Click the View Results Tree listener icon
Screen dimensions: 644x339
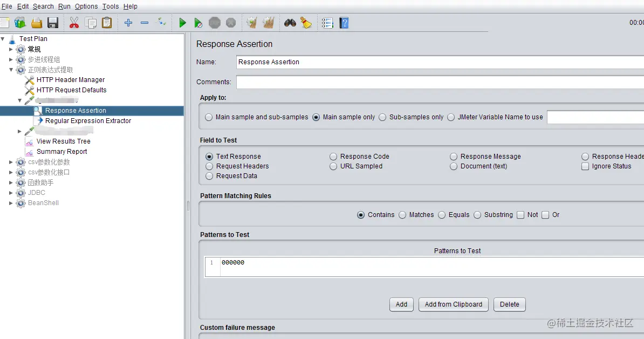[x=30, y=141]
